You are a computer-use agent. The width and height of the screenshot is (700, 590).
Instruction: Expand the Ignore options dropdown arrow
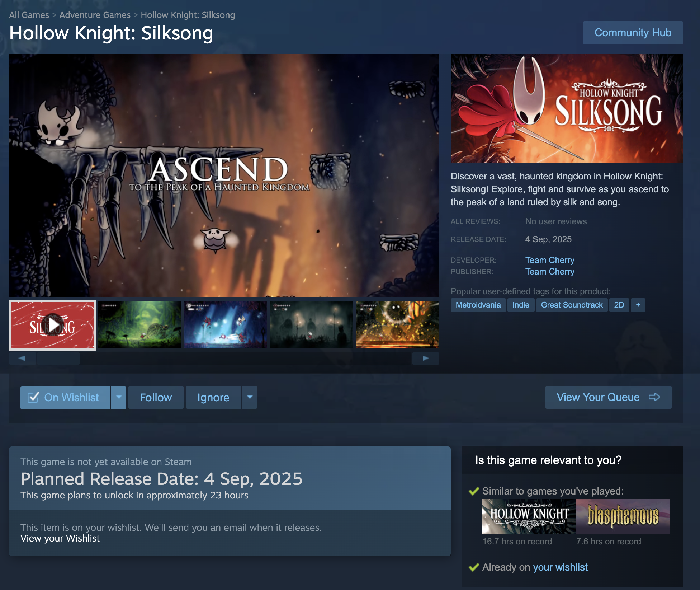pyautogui.click(x=250, y=397)
